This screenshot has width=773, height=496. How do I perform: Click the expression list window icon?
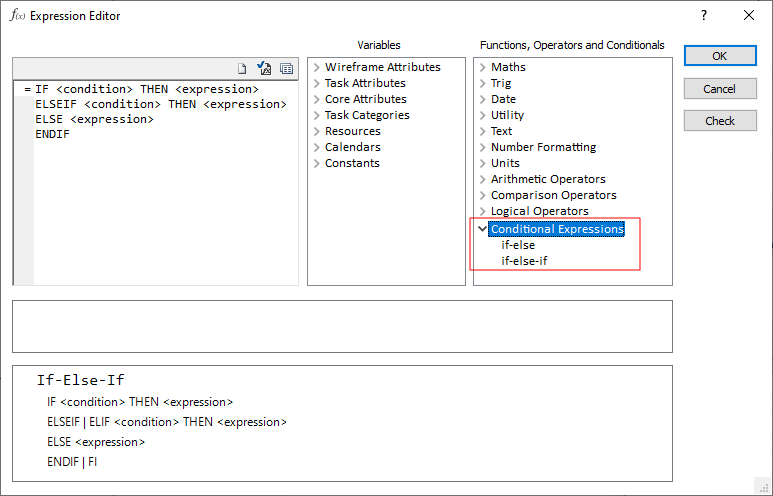point(286,69)
